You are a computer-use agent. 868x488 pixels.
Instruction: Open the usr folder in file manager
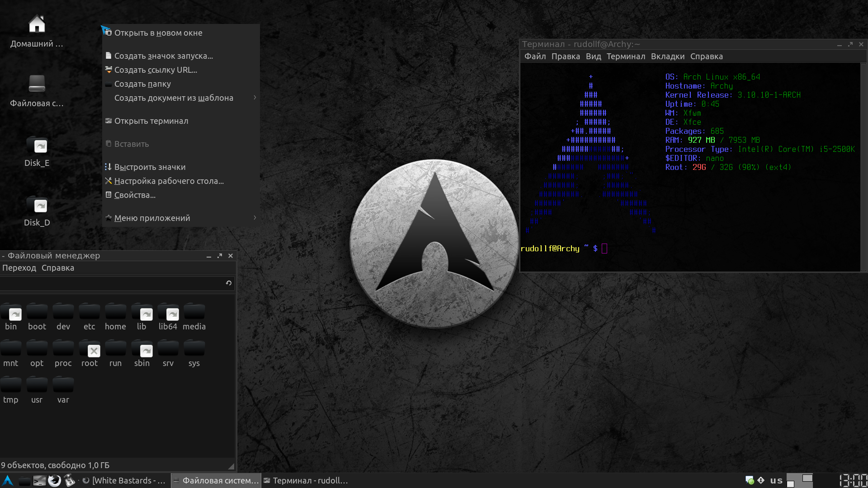pos(37,391)
